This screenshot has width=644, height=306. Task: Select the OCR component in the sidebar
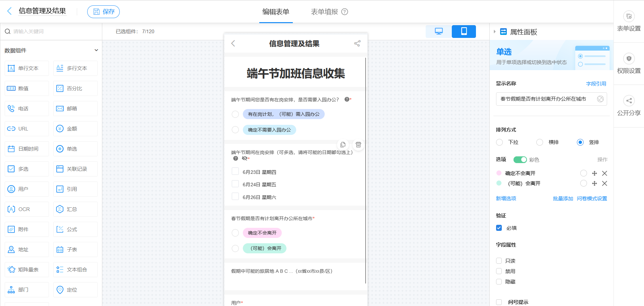(26, 209)
